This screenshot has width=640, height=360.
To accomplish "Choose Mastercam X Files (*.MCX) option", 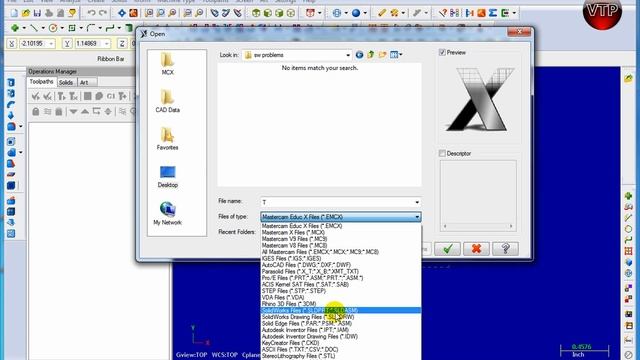I will [340, 232].
